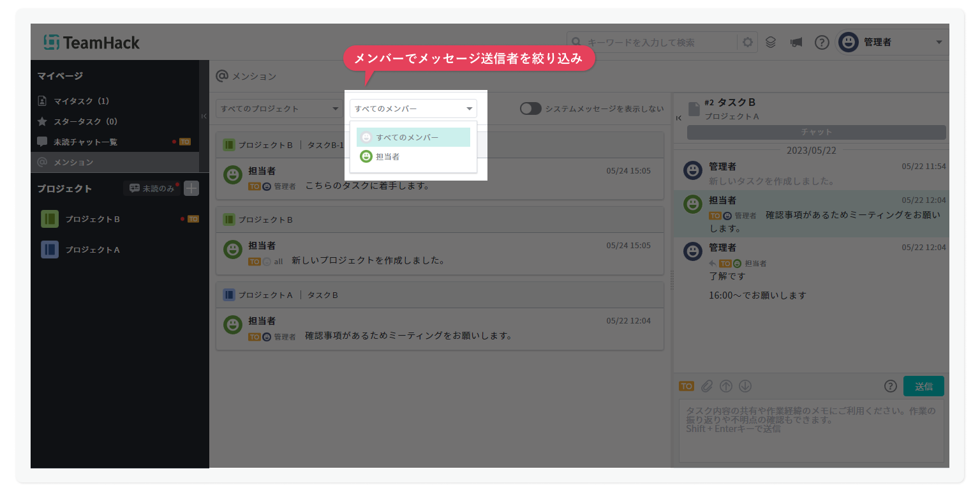Image resolution: width=980 pixels, height=492 pixels.
Task: Click the TO mention icon in chat toolbar
Action: click(687, 386)
